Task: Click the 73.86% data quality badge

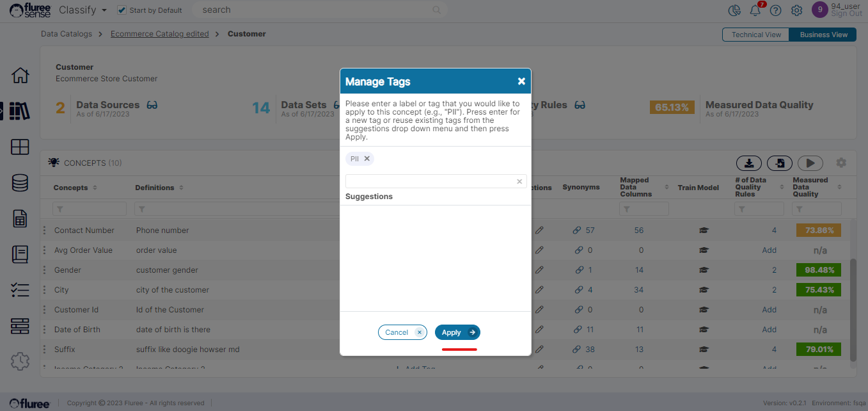Action: point(819,230)
